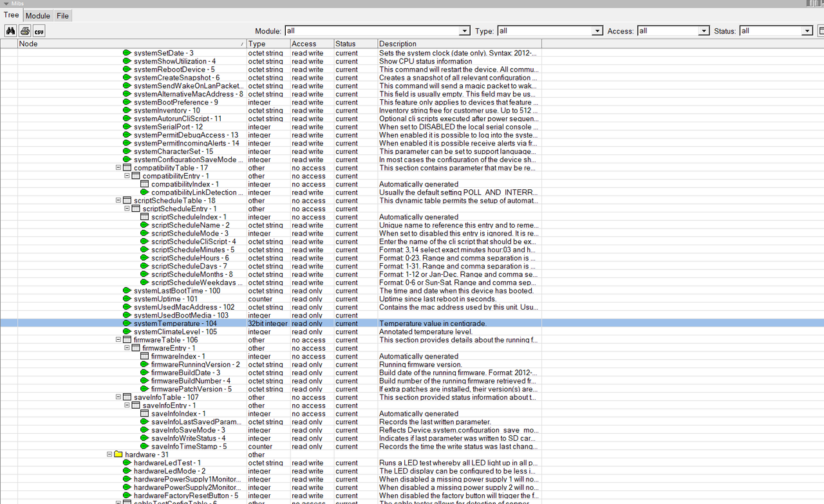Select firmwarePatchVersion - 5 node

(x=191, y=389)
